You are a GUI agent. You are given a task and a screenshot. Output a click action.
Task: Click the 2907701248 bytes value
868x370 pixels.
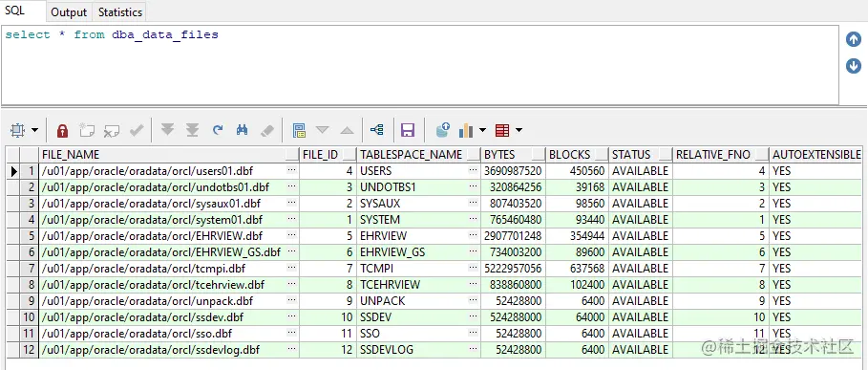(512, 236)
